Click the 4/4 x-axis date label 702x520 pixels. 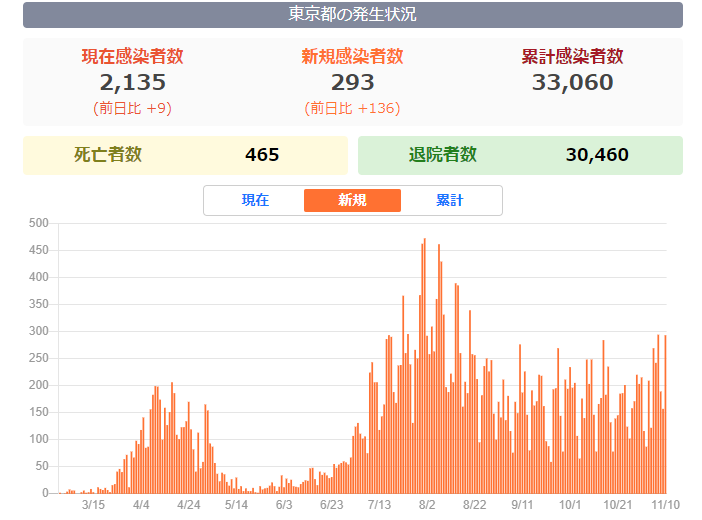pos(141,505)
